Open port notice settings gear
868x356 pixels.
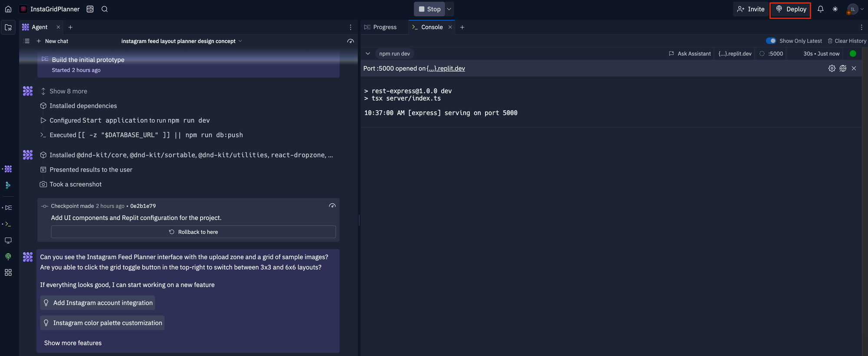coord(832,69)
